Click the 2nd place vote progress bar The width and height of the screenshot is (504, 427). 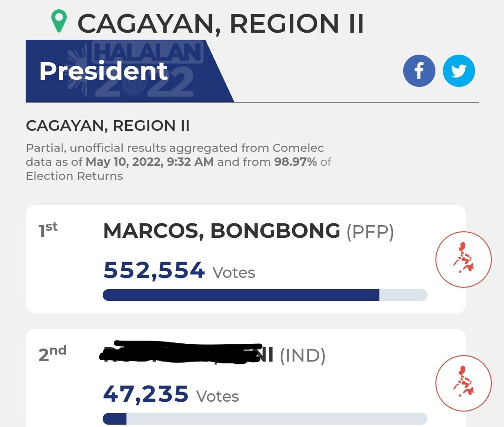(x=265, y=419)
